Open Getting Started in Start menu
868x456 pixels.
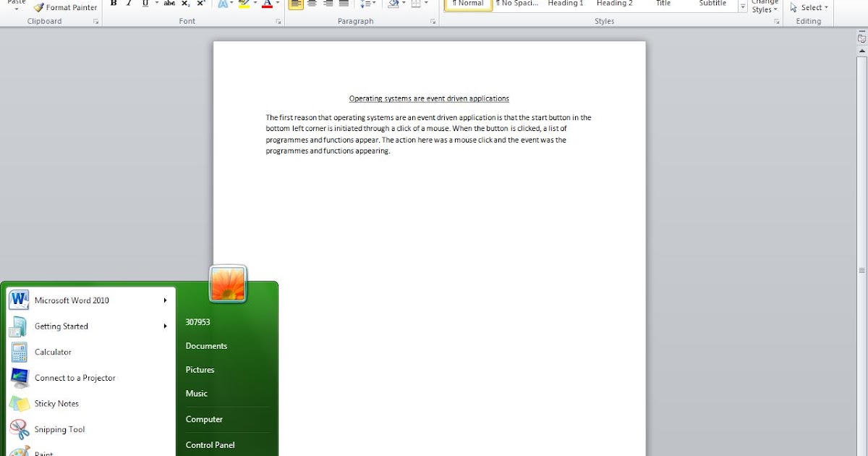point(90,326)
